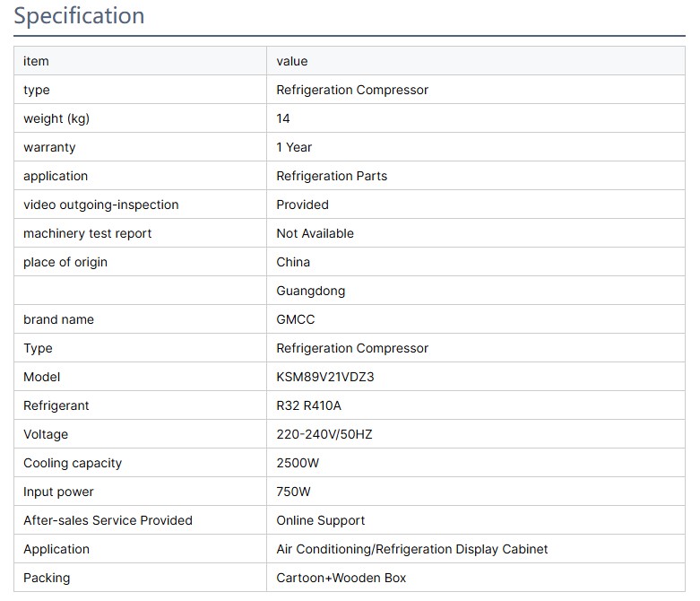Click the model number KSM89V21VDZ3
This screenshot has height=601, width=700.
pos(325,377)
